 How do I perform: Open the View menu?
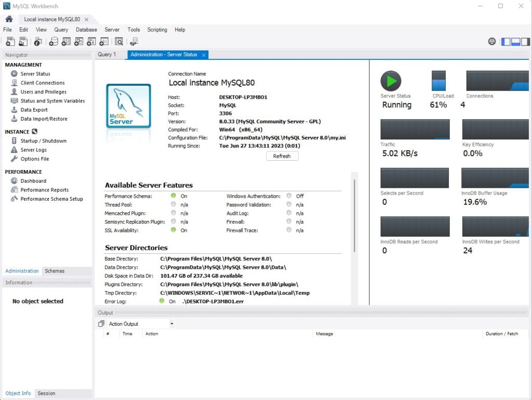click(42, 30)
